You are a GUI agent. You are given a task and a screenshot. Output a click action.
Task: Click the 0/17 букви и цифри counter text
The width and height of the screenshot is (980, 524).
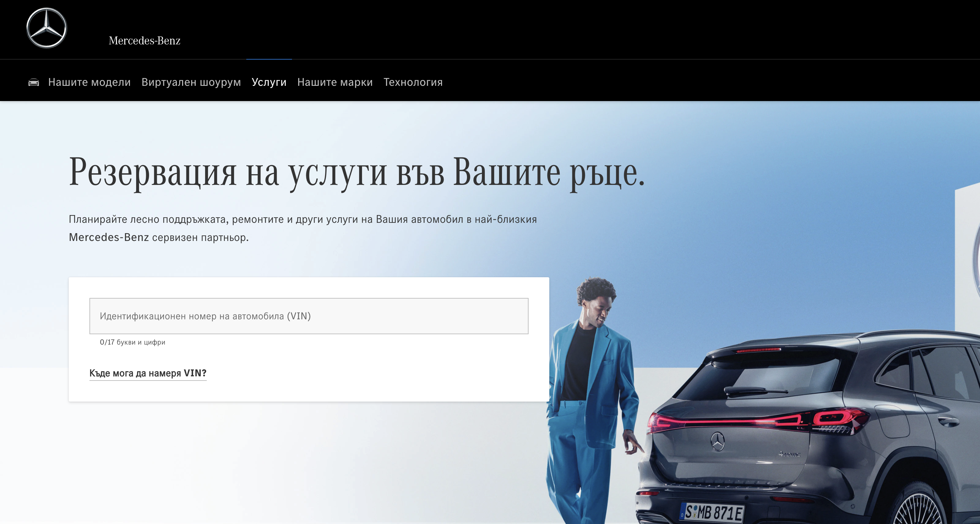[x=133, y=342]
